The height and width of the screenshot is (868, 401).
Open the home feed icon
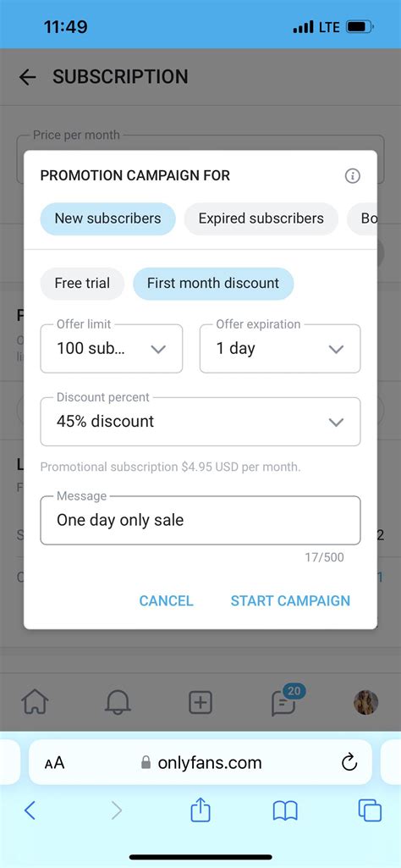[x=35, y=703]
